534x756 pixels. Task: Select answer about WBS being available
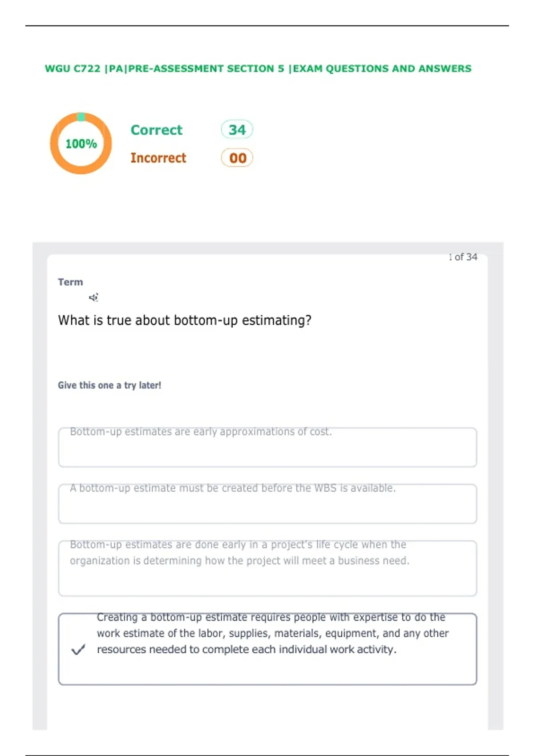pyautogui.click(x=267, y=504)
